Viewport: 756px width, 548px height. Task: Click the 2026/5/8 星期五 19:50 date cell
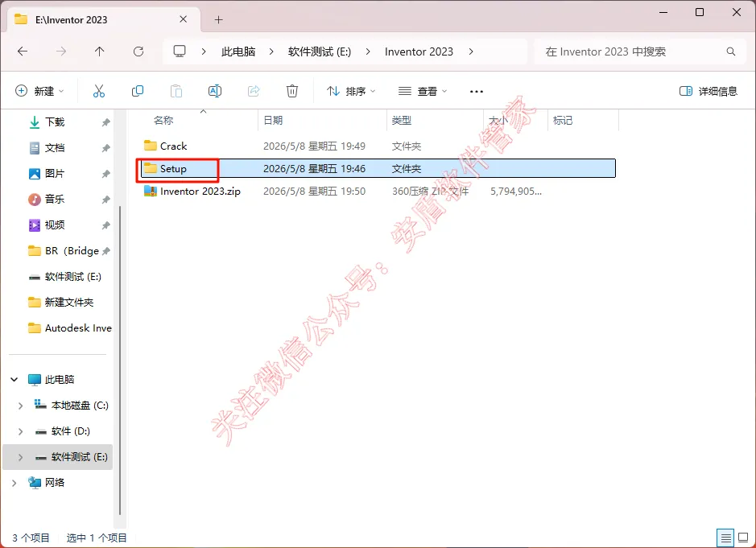tap(314, 192)
